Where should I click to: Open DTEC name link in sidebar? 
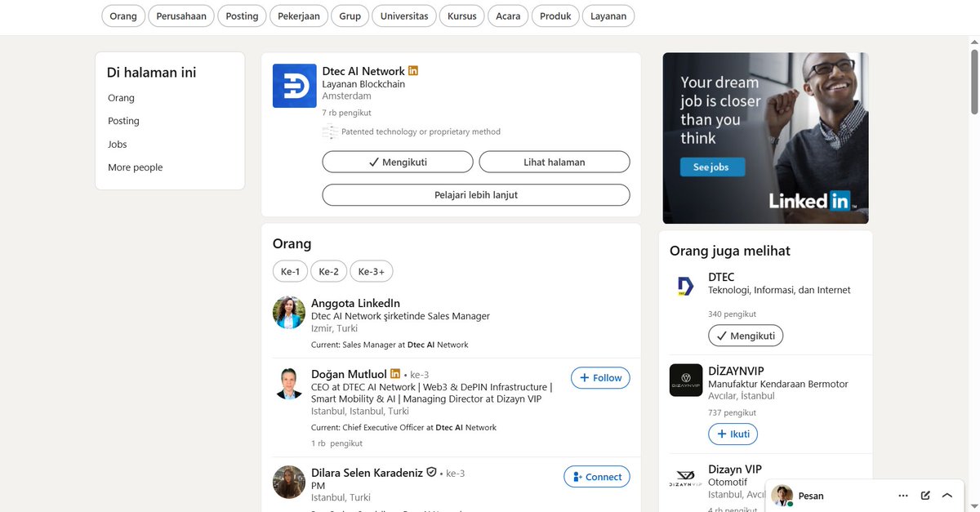pos(721,277)
